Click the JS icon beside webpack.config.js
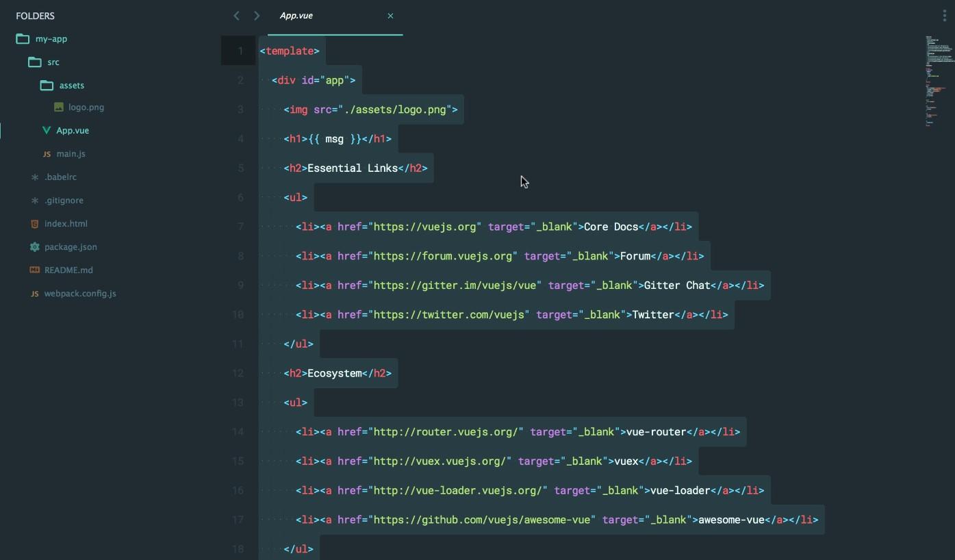The image size is (955, 560). (35, 294)
